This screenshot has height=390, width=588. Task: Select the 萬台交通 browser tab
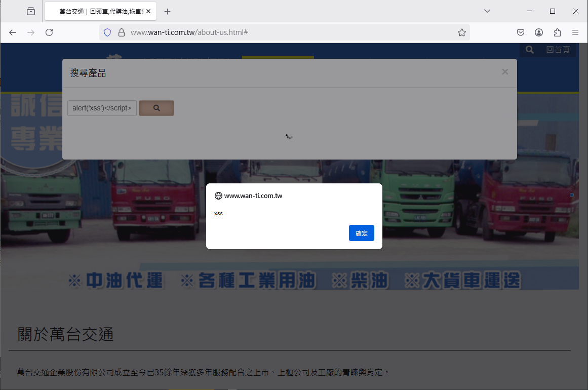pos(100,12)
